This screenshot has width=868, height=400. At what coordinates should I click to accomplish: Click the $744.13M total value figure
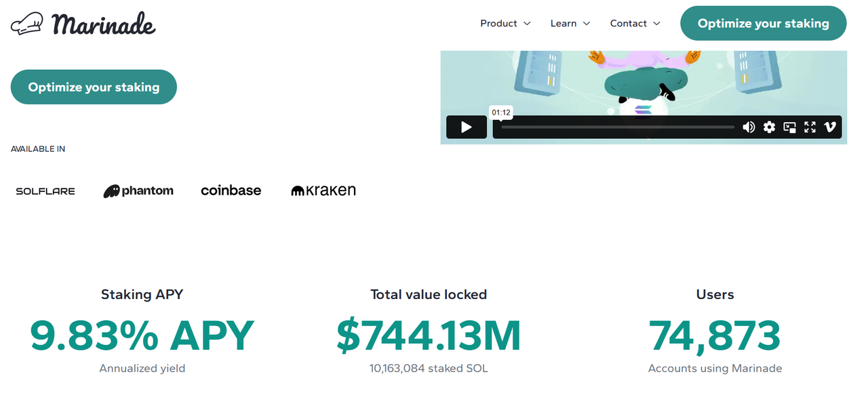(x=429, y=336)
